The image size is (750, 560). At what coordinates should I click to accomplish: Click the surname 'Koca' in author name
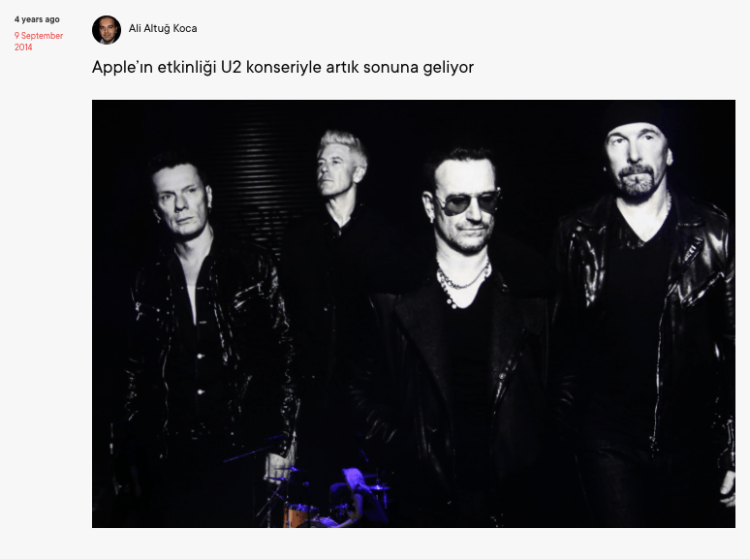pyautogui.click(x=185, y=29)
